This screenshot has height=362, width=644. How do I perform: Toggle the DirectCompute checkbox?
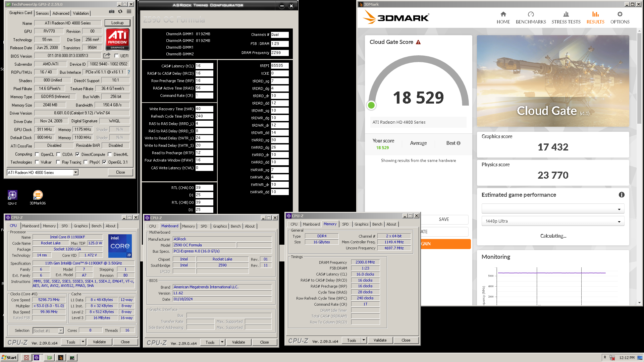pos(77,155)
